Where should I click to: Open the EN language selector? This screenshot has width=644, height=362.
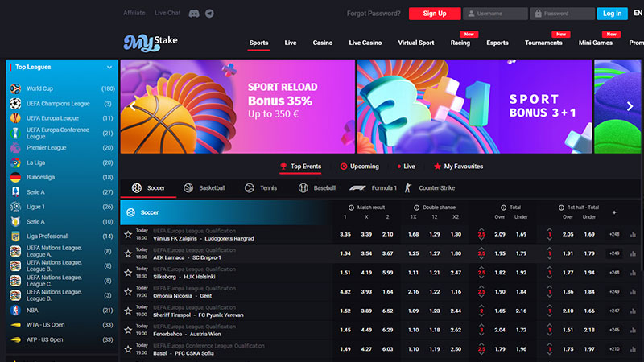click(638, 13)
